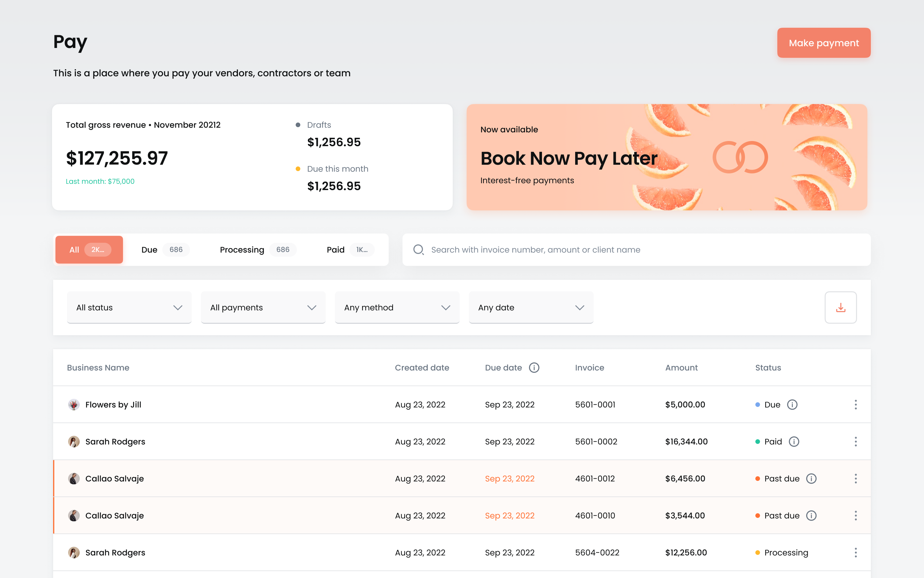This screenshot has height=578, width=924.
Task: Click the Processing status in last row
Action: point(782,552)
